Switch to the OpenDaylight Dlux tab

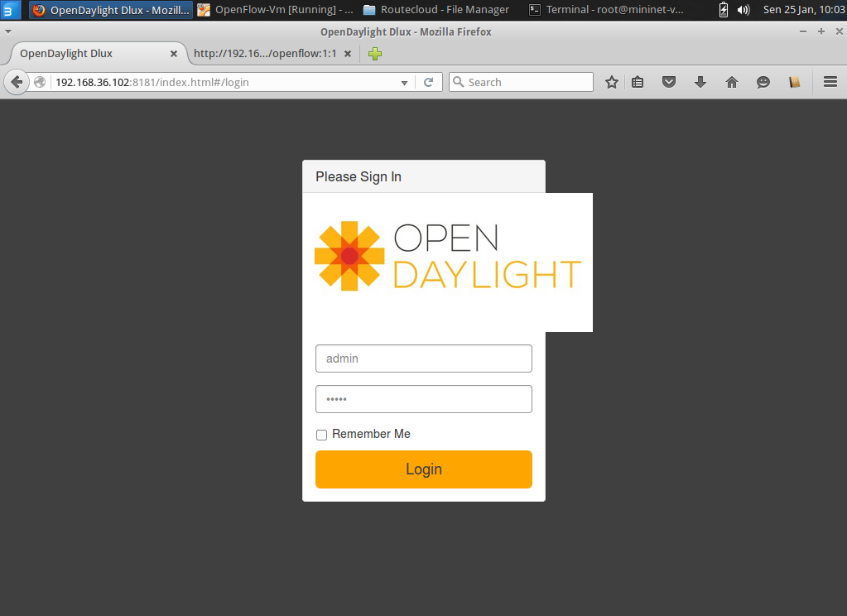coord(97,54)
